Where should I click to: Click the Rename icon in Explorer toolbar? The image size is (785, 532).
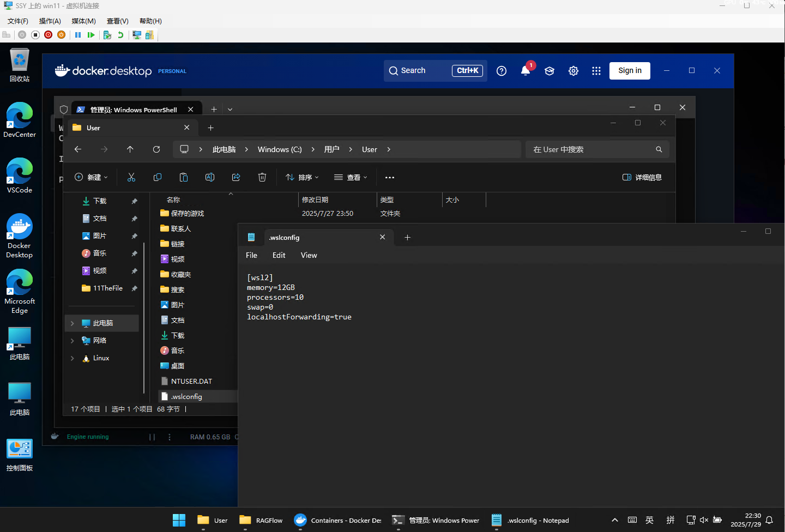[x=210, y=177]
